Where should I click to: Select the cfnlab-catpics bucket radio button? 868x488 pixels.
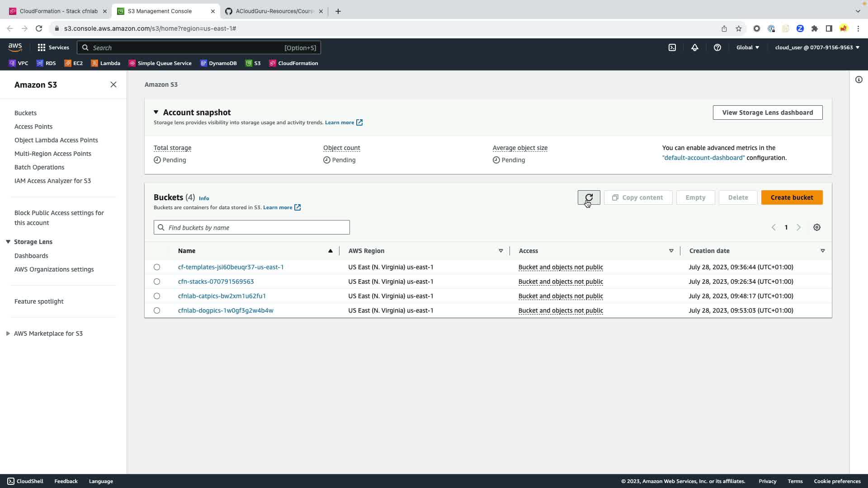tap(157, 296)
